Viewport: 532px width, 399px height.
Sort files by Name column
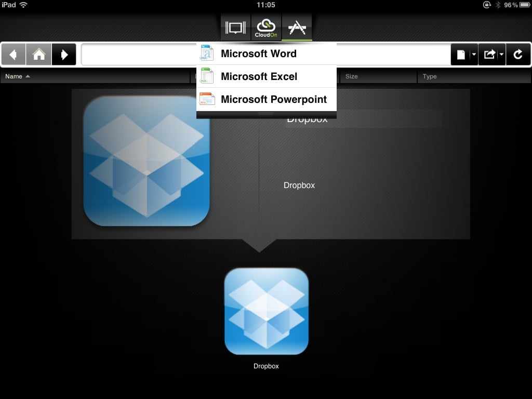[x=95, y=76]
